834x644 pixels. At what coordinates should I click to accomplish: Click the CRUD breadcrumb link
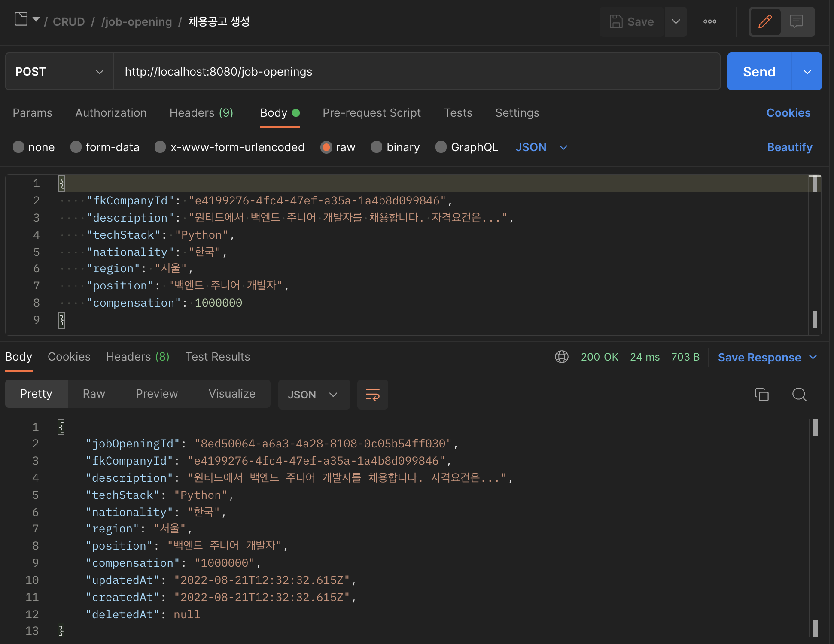tap(69, 21)
